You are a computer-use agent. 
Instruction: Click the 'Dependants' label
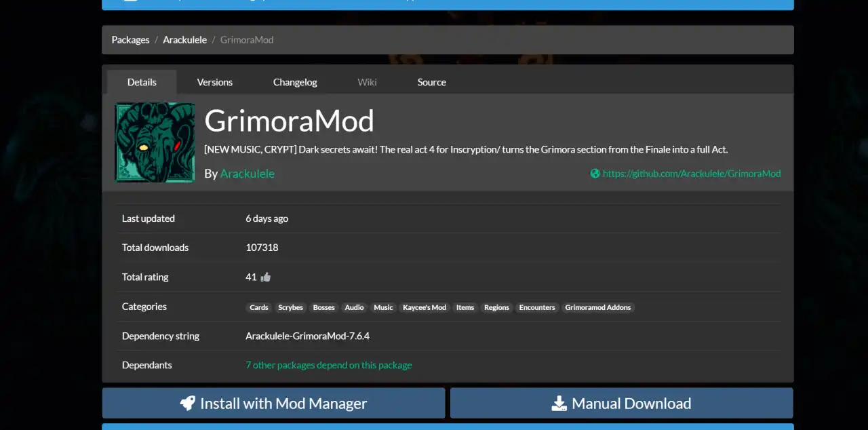(x=147, y=365)
